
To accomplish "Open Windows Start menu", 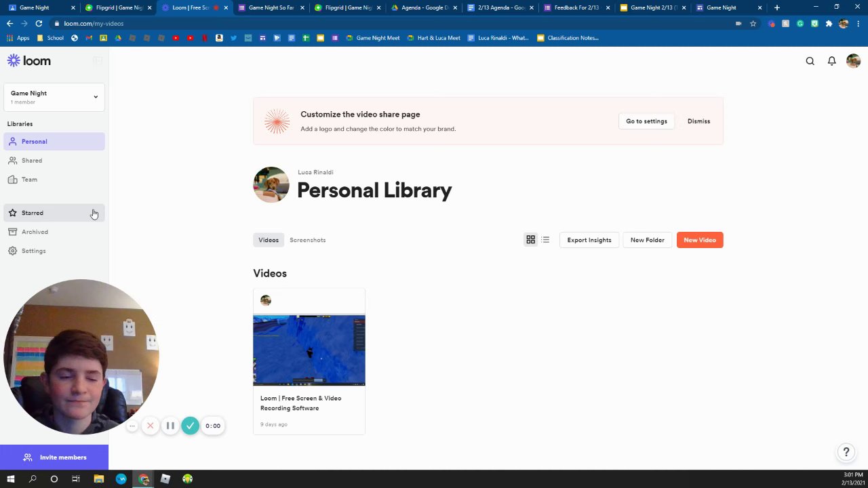I will [x=10, y=479].
